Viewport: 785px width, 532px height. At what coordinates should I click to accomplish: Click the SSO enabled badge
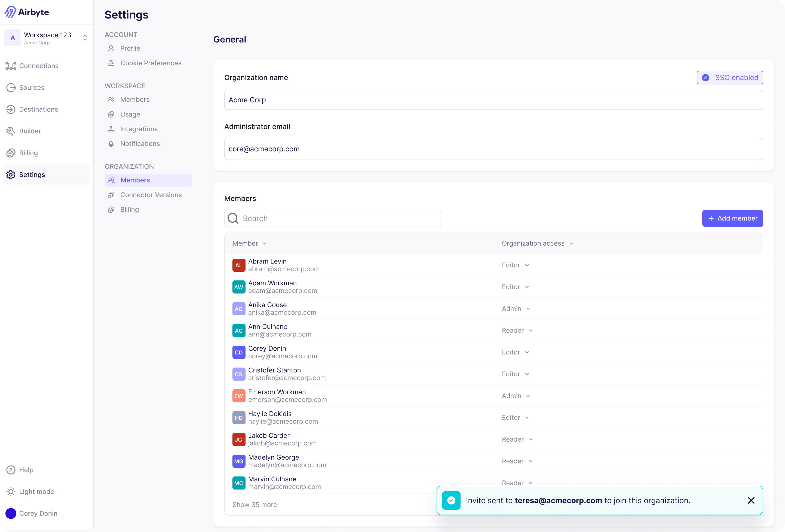pyautogui.click(x=729, y=78)
